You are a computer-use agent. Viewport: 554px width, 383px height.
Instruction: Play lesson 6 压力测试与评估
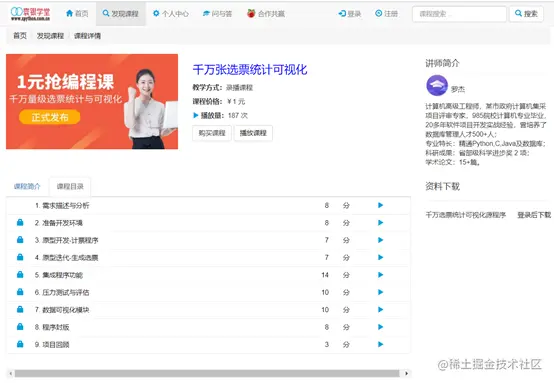pos(381,292)
